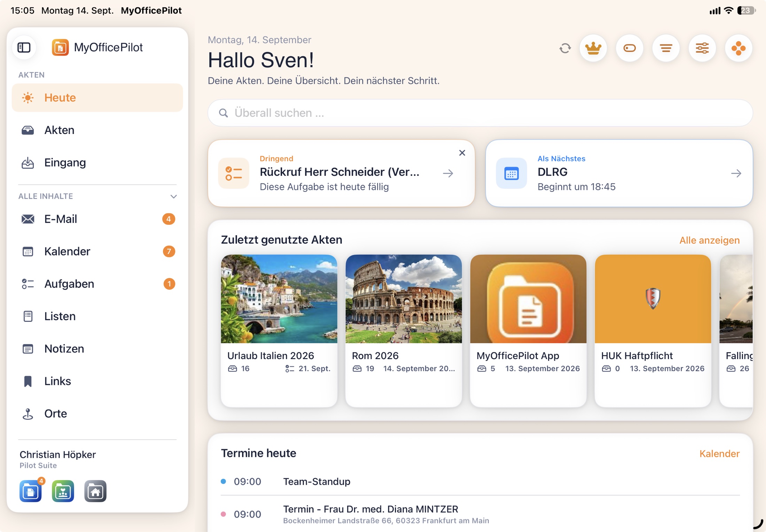Dismiss the Dringend card with X
Screen dimensions: 766x532
click(x=462, y=153)
